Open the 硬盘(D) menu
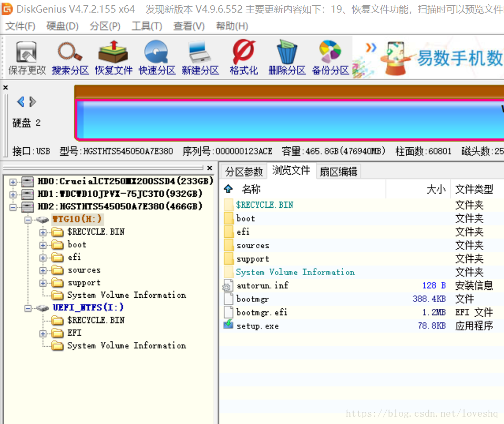504x424 pixels. [63, 26]
